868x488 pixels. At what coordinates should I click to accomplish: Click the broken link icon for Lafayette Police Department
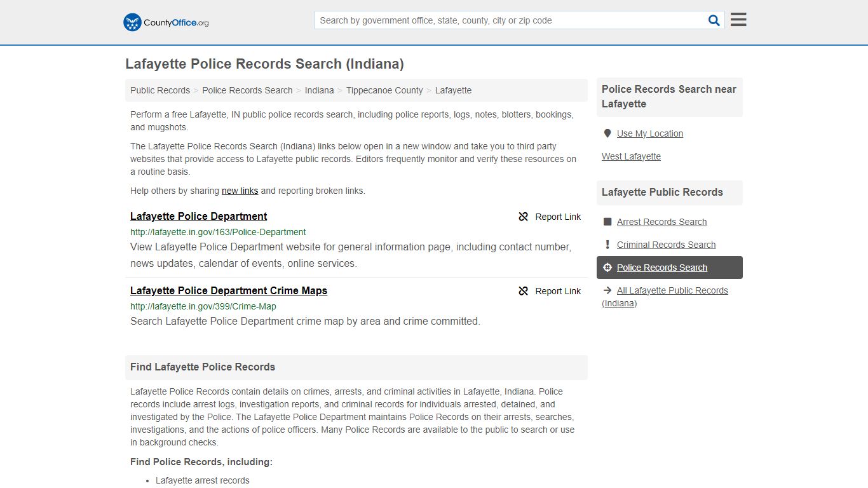pyautogui.click(x=524, y=217)
